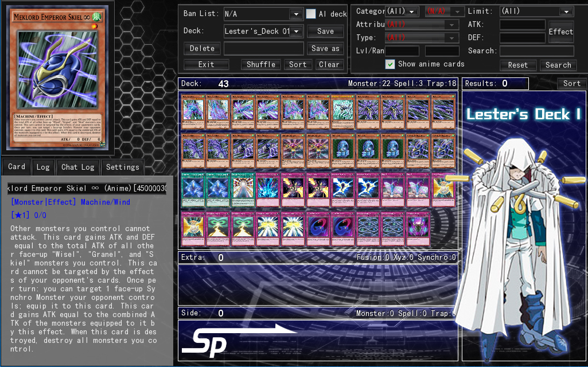The height and width of the screenshot is (367, 588).
Task: Open the red N/A sub-category dropdown
Action: pos(445,11)
